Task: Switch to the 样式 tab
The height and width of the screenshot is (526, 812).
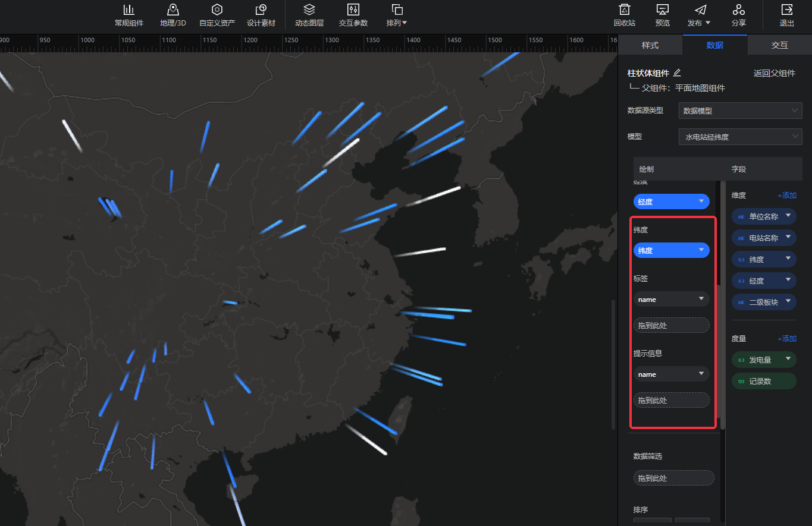Action: pos(650,45)
